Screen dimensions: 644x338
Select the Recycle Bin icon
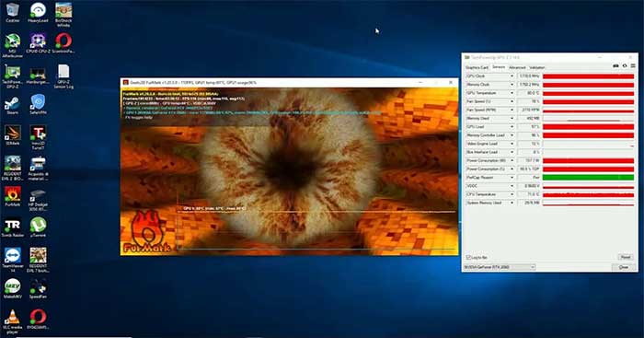(12, 12)
